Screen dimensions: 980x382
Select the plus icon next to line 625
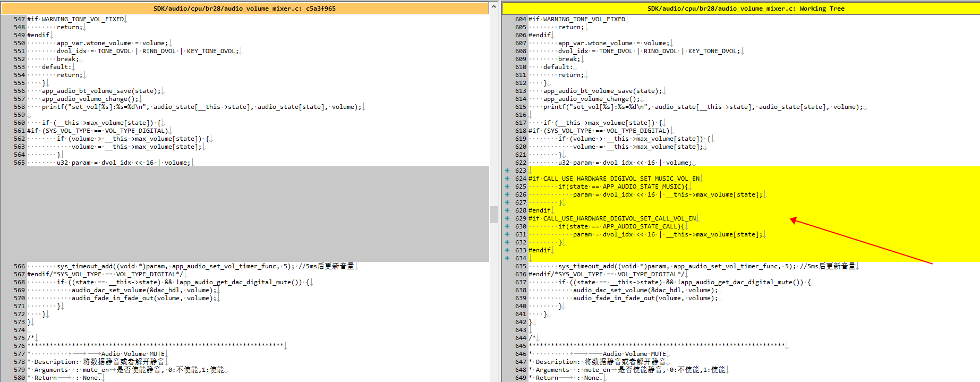click(x=507, y=186)
